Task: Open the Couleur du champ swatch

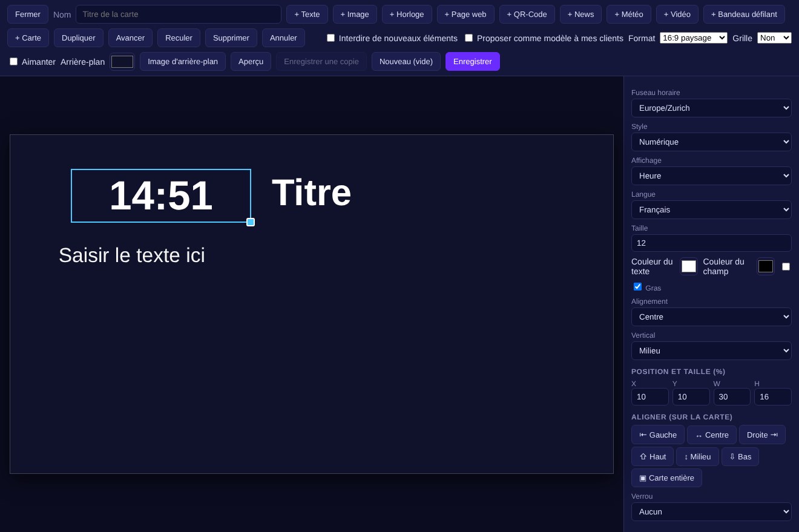Action: [x=766, y=266]
